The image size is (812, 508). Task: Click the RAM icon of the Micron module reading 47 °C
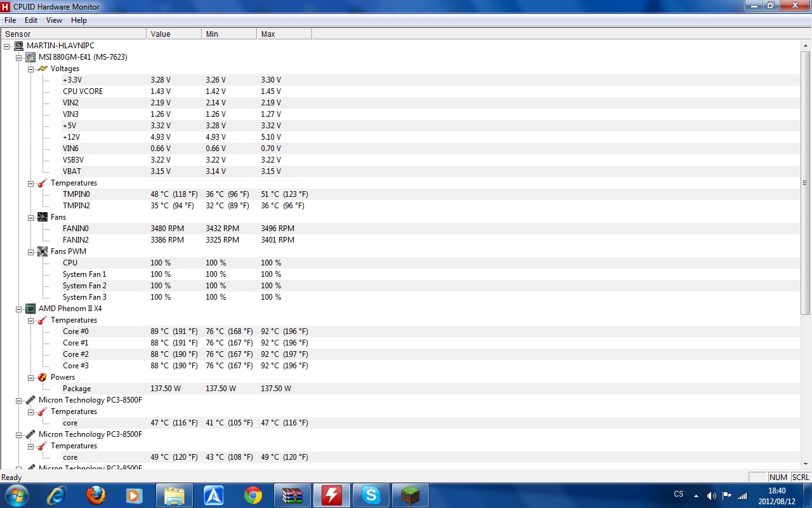(x=30, y=400)
